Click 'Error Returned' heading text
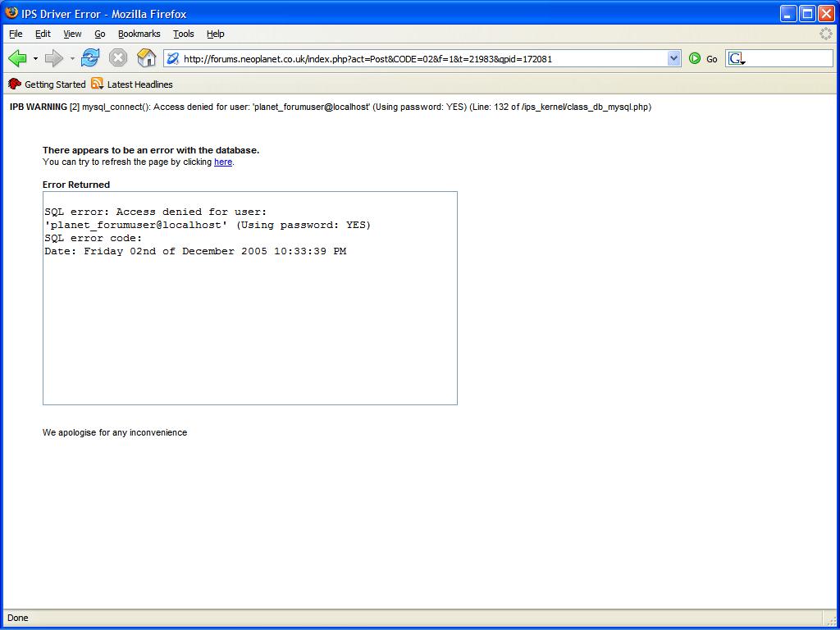 (76, 185)
